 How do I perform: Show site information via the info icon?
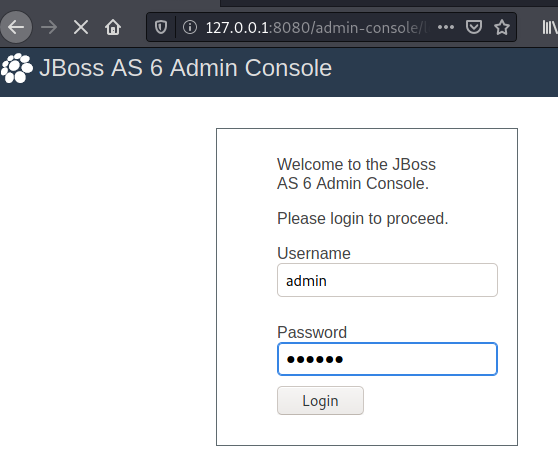[x=190, y=27]
